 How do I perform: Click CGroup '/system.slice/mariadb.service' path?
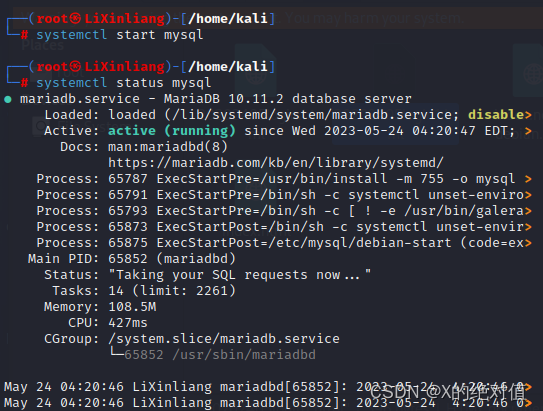[224, 339]
